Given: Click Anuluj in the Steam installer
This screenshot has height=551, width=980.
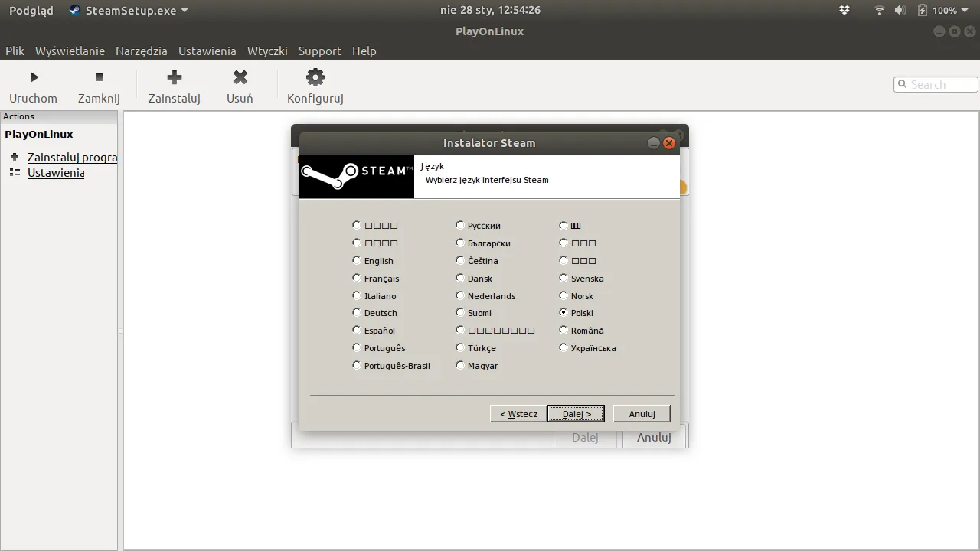Looking at the screenshot, I should (642, 413).
